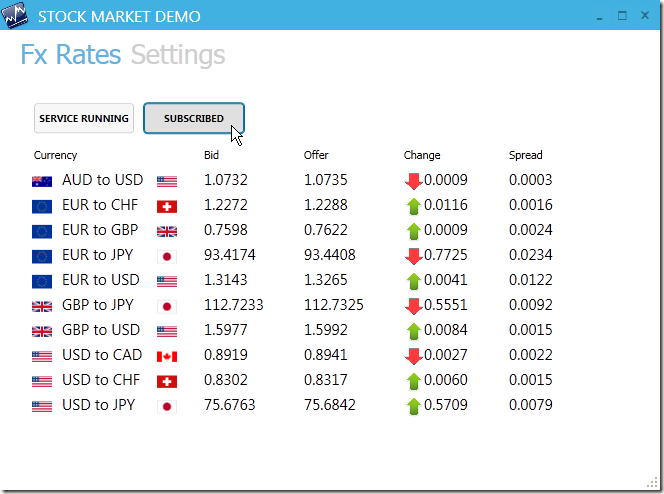This screenshot has width=664, height=494.
Task: Click the British flag beside EUR to GBP
Action: click(167, 231)
